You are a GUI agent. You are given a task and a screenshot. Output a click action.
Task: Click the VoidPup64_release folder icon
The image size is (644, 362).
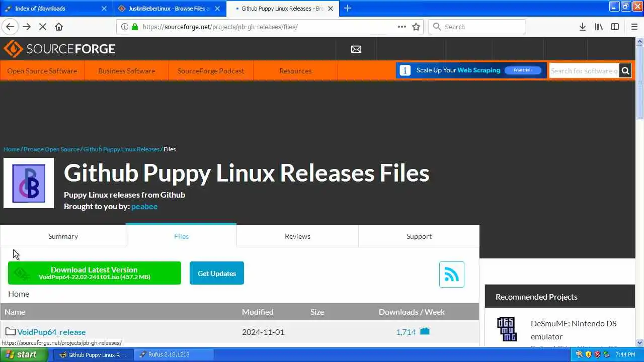10,331
